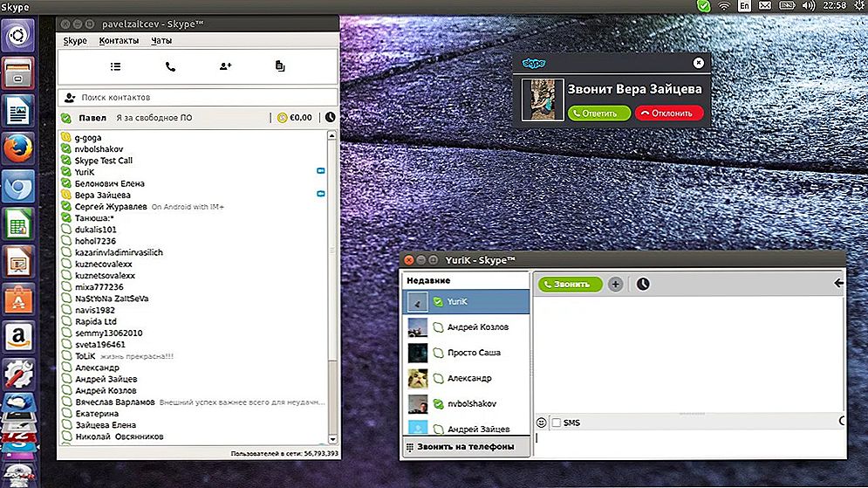This screenshot has width=868, height=488.
Task: Open Ubuntu Software Center launcher icon
Action: (x=18, y=299)
